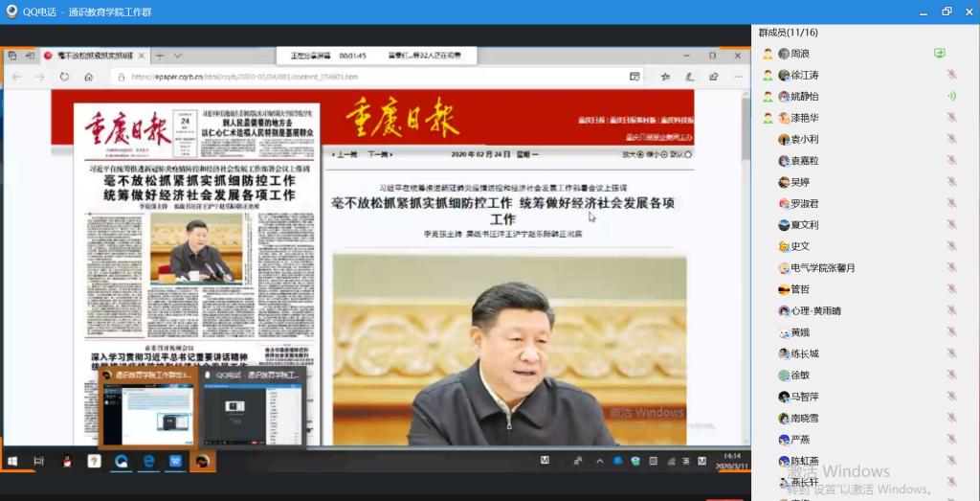Select member 黄娥 in list

pos(800,332)
